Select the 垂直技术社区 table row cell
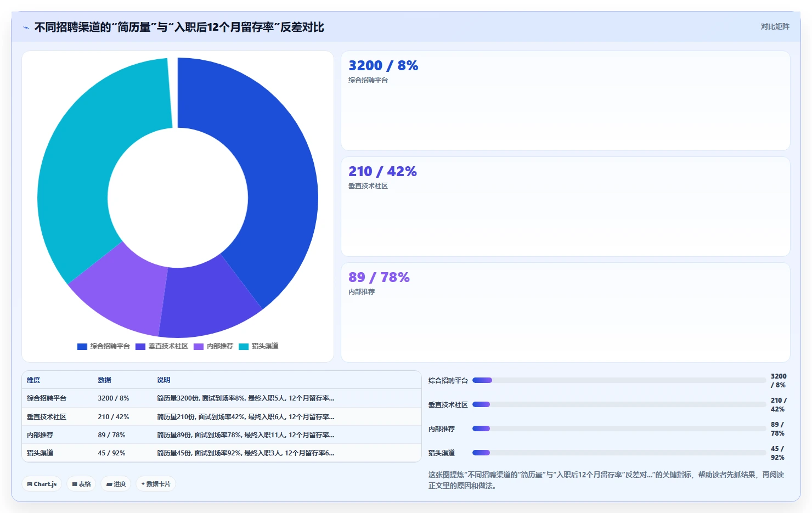 [x=47, y=417]
